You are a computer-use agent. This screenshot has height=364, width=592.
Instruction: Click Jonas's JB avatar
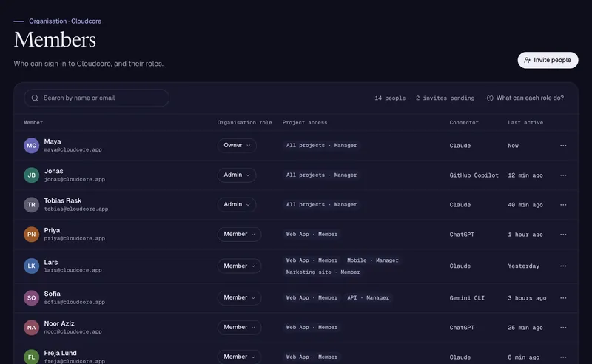click(31, 175)
